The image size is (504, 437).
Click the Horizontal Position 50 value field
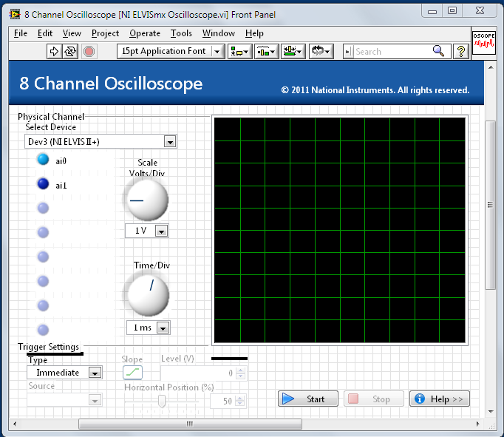pyautogui.click(x=223, y=401)
